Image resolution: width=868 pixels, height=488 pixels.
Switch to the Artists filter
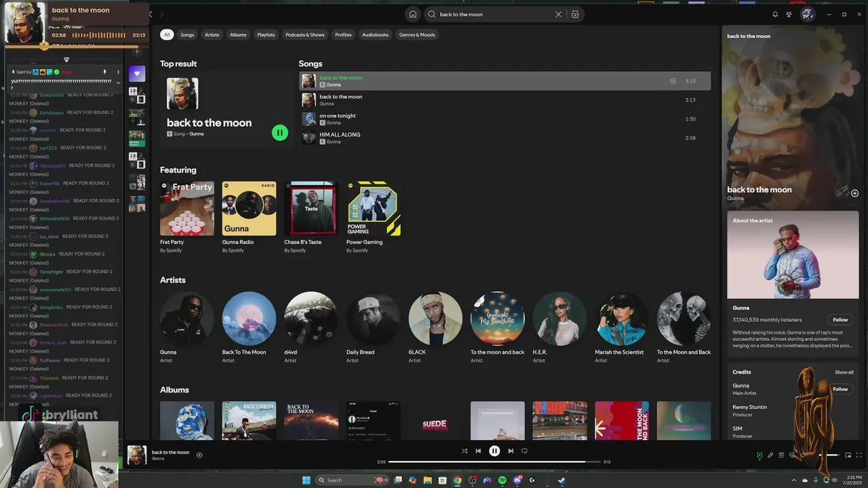[212, 35]
